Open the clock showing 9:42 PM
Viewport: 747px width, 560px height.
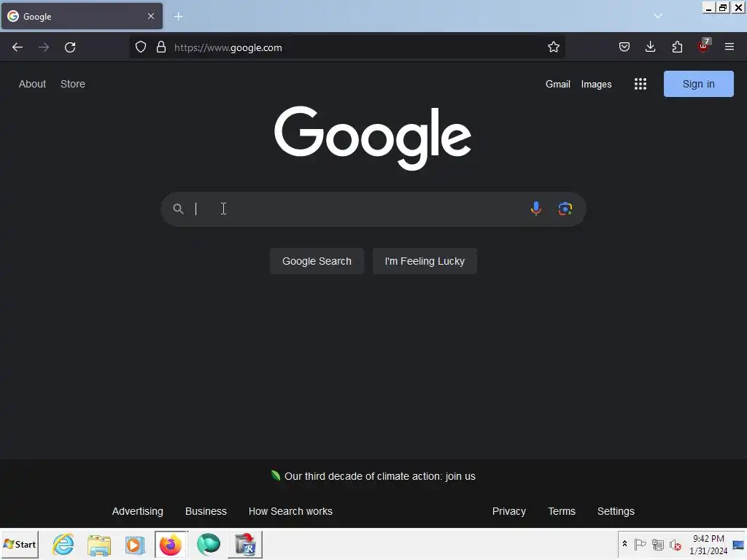click(x=708, y=544)
